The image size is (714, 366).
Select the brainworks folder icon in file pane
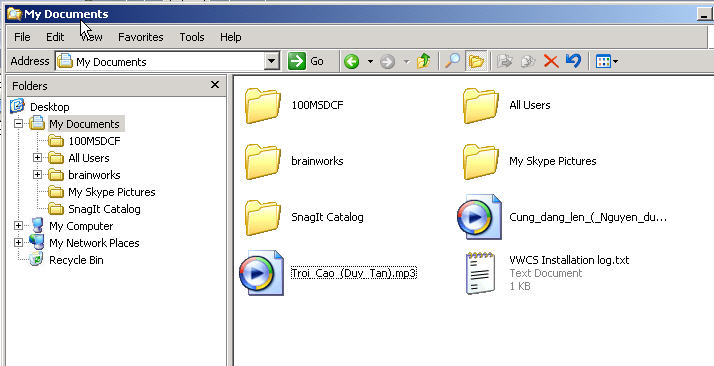click(x=263, y=162)
